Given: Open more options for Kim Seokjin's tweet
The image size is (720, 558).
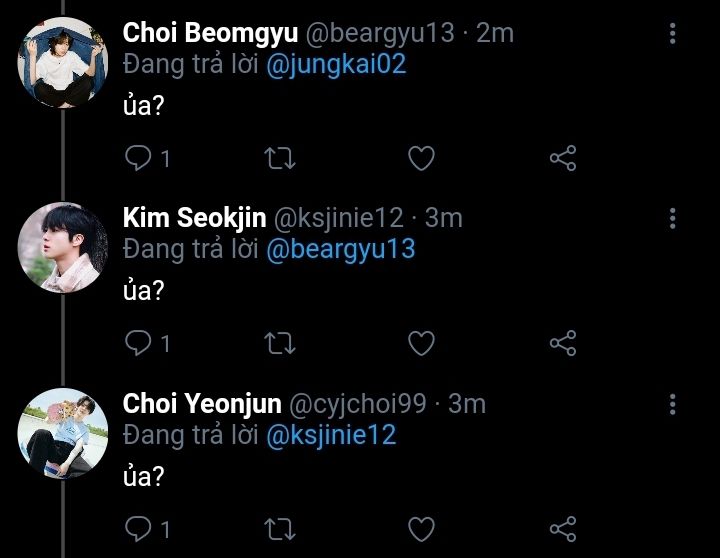Looking at the screenshot, I should click(x=672, y=219).
